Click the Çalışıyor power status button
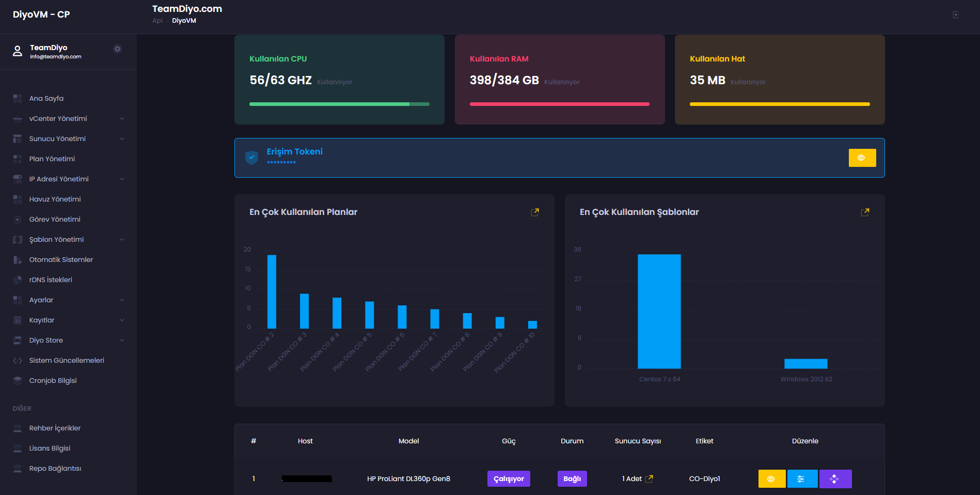This screenshot has width=980, height=495. (x=508, y=479)
